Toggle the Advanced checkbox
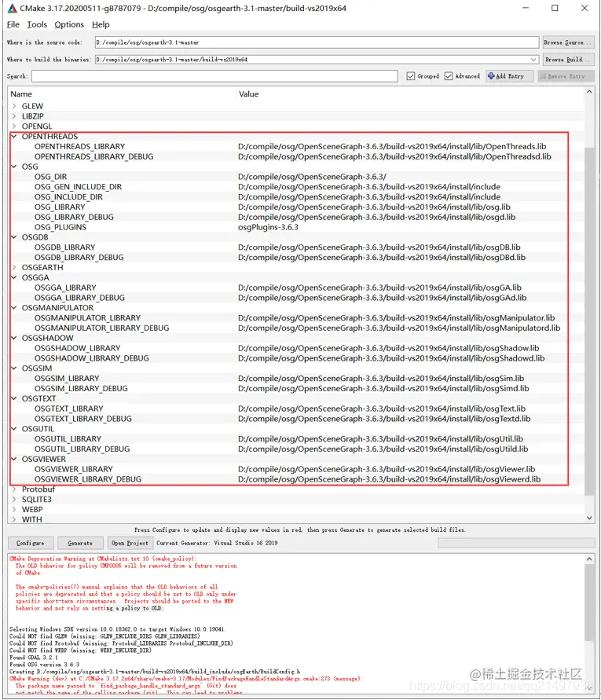 449,76
